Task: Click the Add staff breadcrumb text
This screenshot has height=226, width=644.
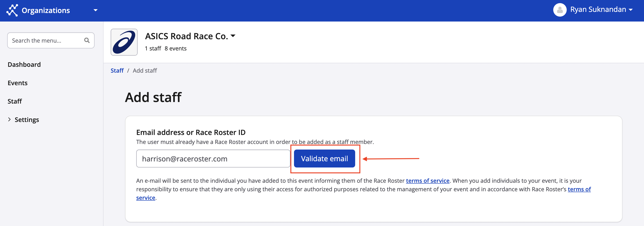Action: [x=145, y=71]
